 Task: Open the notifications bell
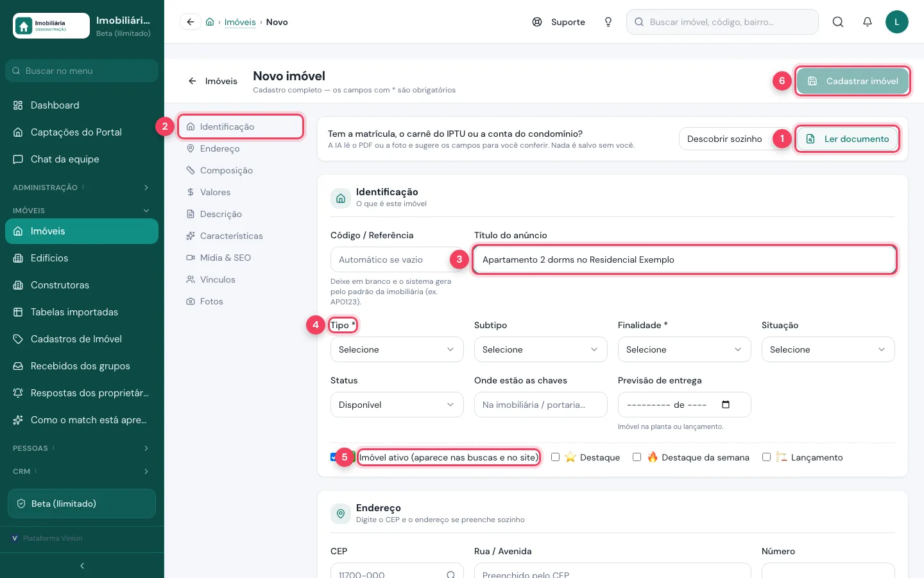point(868,22)
